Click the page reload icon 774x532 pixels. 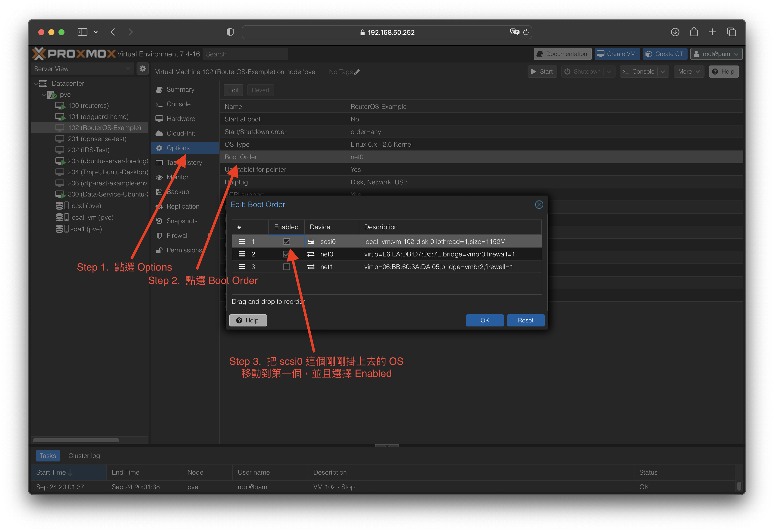click(526, 32)
